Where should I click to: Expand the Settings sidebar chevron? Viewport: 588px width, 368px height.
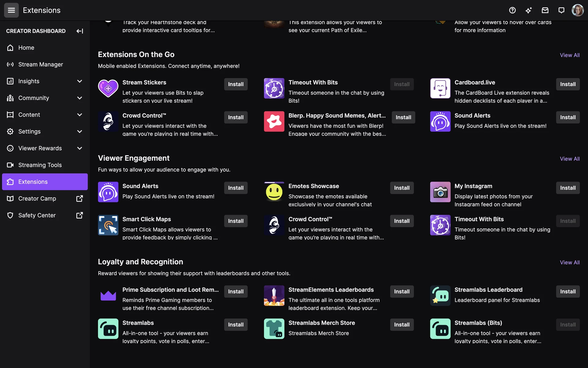click(x=80, y=131)
